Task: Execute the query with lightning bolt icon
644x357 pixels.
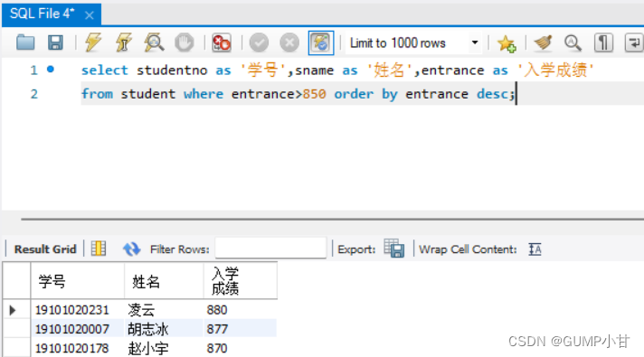Action: [93, 42]
